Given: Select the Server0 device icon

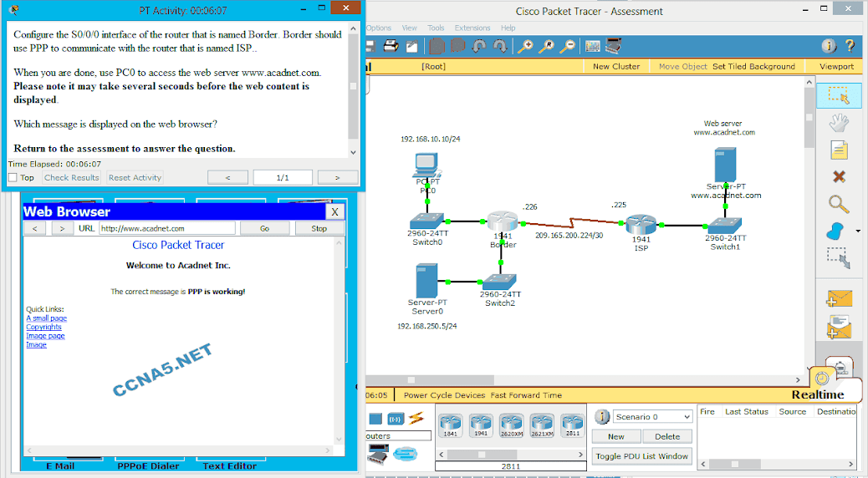Looking at the screenshot, I should pos(426,281).
